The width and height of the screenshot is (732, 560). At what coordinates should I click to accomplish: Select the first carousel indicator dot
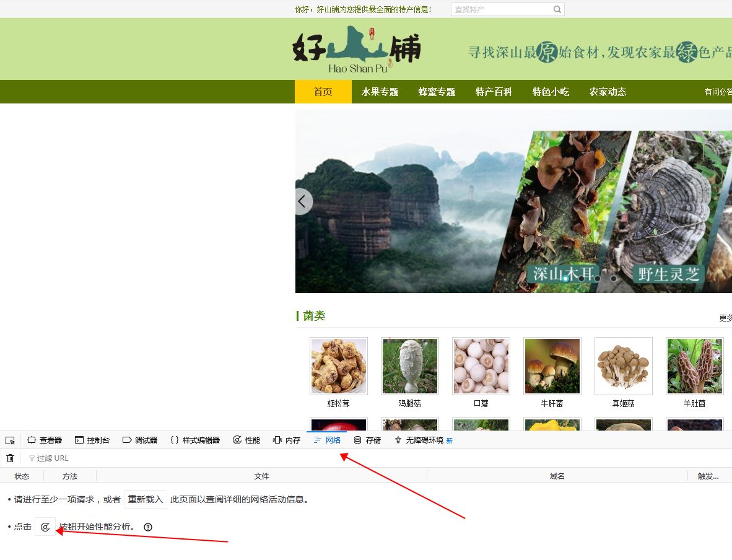(565, 279)
